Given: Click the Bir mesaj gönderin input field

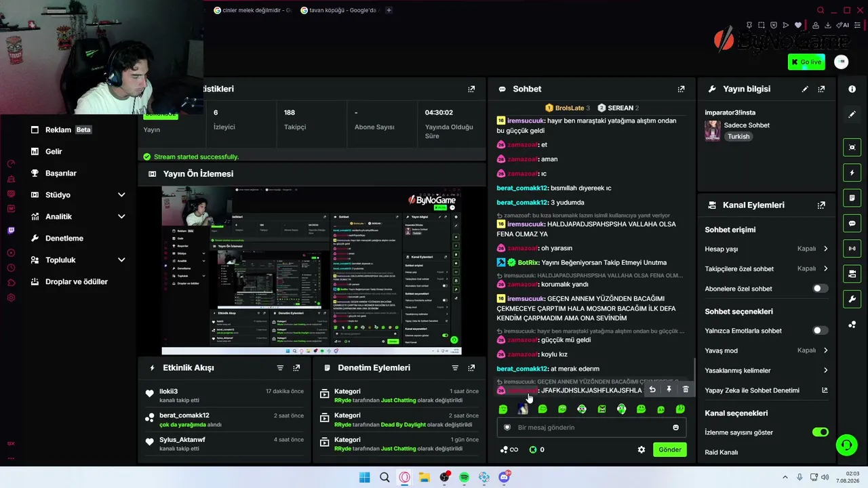Looking at the screenshot, I should pyautogui.click(x=591, y=427).
